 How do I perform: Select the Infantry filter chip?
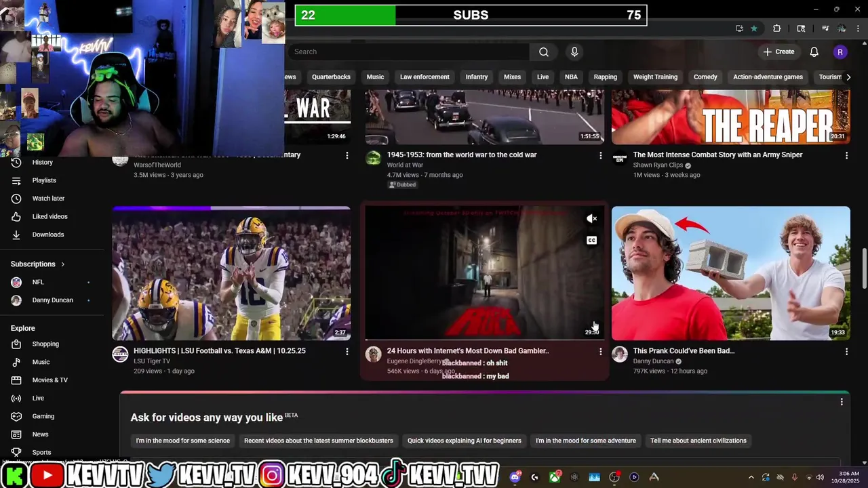point(476,77)
